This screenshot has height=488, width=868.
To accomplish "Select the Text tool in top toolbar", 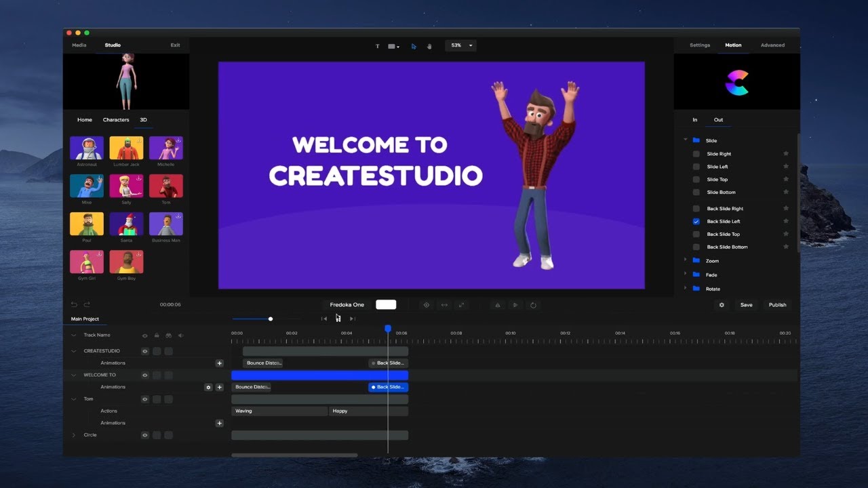I will coord(378,46).
